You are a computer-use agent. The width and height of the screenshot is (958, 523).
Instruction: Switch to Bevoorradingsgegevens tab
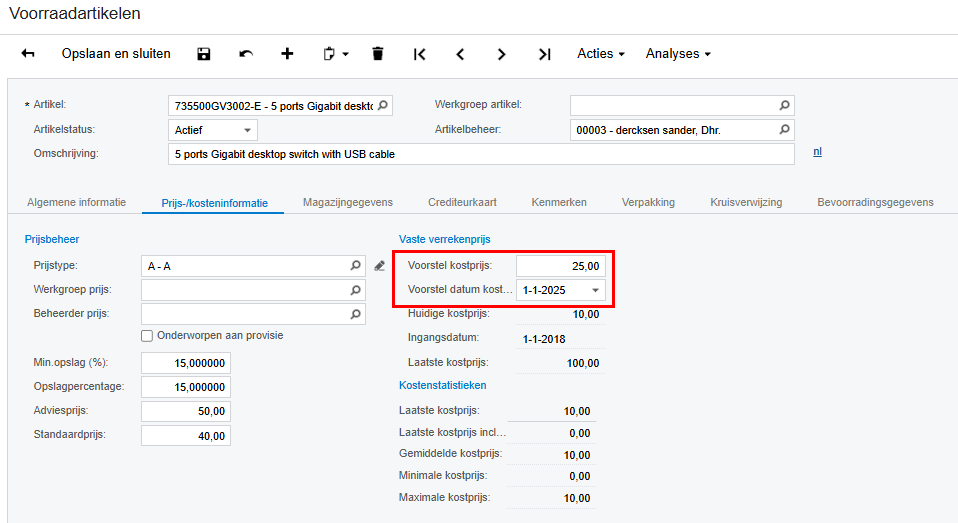[x=875, y=202]
